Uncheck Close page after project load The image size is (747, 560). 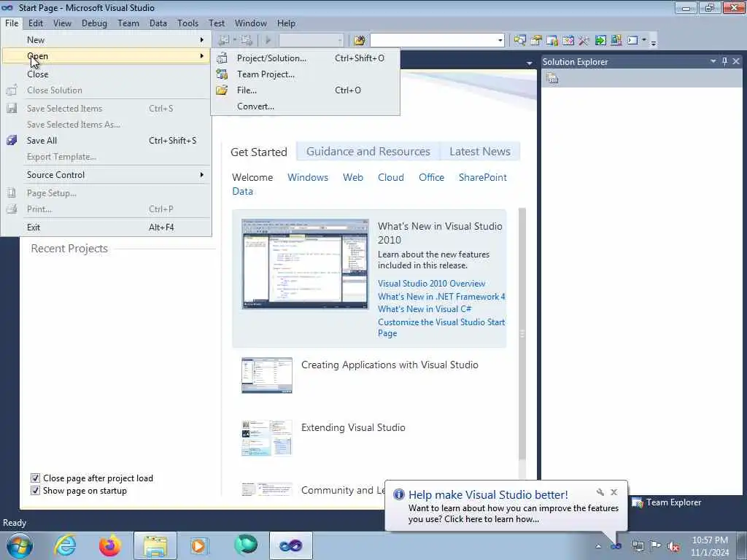35,478
